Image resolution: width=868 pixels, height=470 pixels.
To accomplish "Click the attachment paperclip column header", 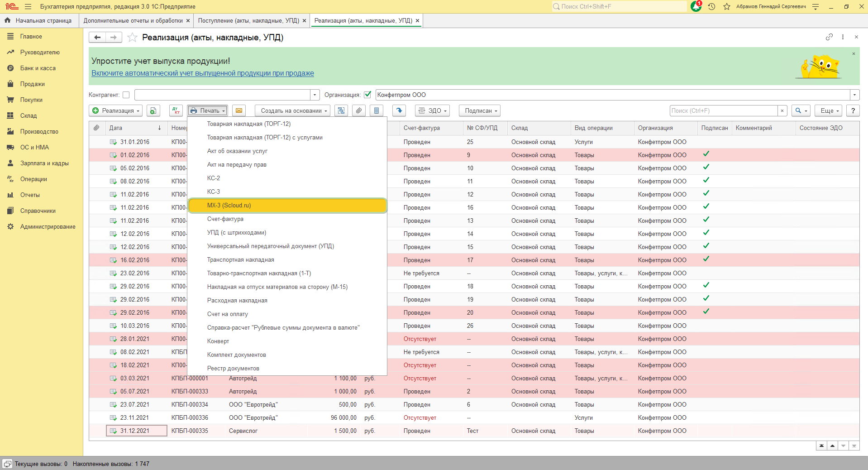I will 97,128.
